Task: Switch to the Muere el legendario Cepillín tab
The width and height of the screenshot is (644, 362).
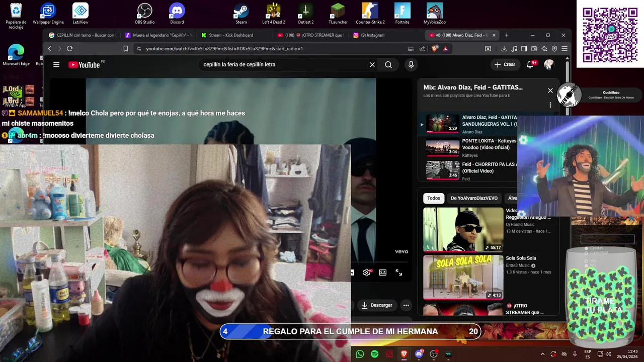Action: pyautogui.click(x=158, y=35)
